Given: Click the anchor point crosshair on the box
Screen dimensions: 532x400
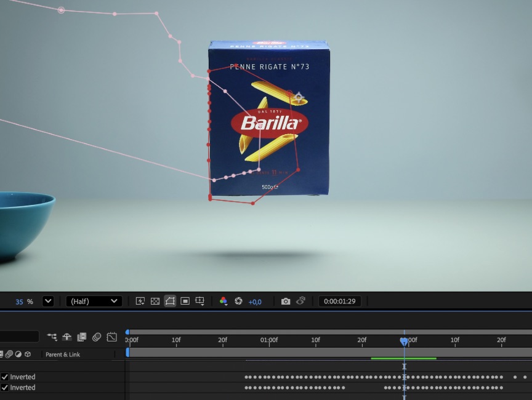Looking at the screenshot, I should (299, 98).
